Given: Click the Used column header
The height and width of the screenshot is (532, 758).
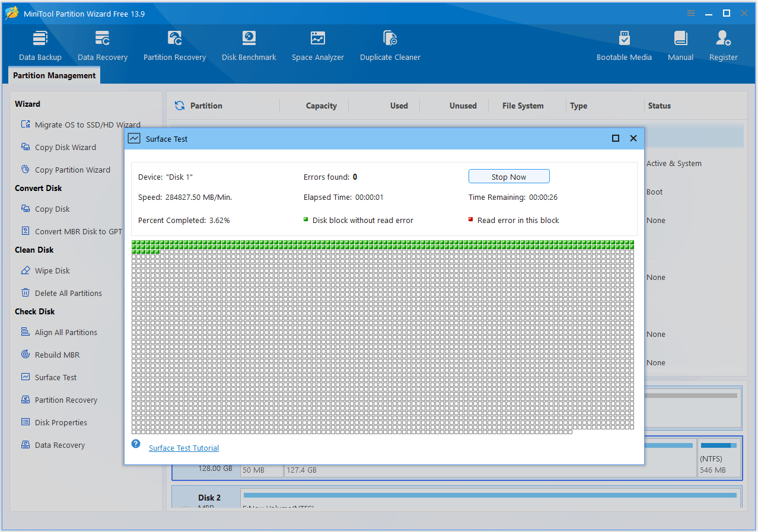Looking at the screenshot, I should pyautogui.click(x=399, y=106).
